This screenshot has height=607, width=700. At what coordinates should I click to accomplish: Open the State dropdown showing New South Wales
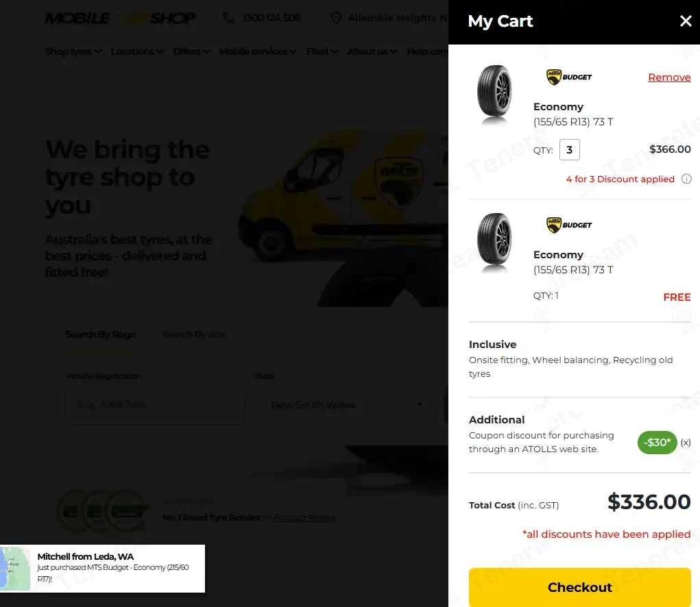point(346,405)
